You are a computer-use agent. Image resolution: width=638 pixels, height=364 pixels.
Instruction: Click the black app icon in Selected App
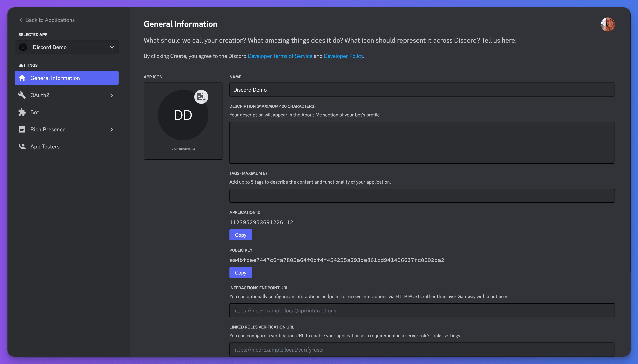point(23,47)
